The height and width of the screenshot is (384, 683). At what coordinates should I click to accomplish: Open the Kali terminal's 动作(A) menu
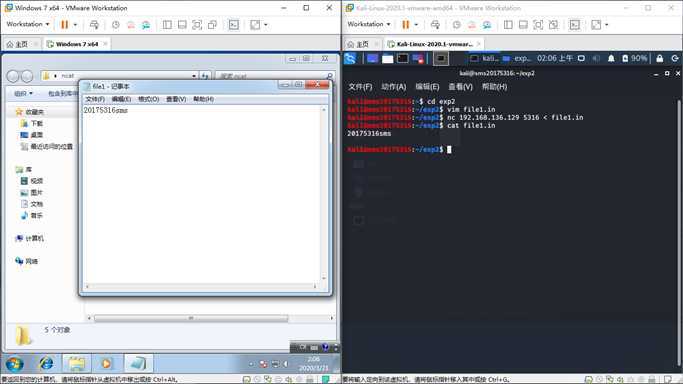394,87
